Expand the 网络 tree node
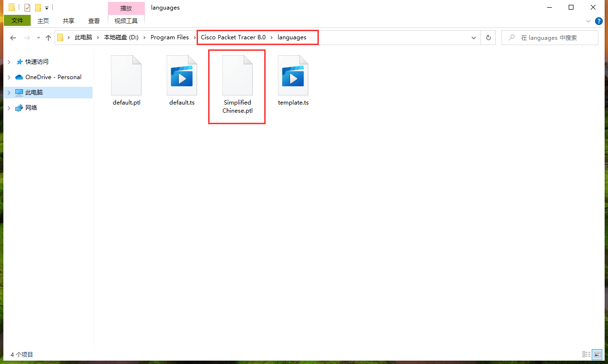Screen dimensions: 608x364 (x=9, y=108)
